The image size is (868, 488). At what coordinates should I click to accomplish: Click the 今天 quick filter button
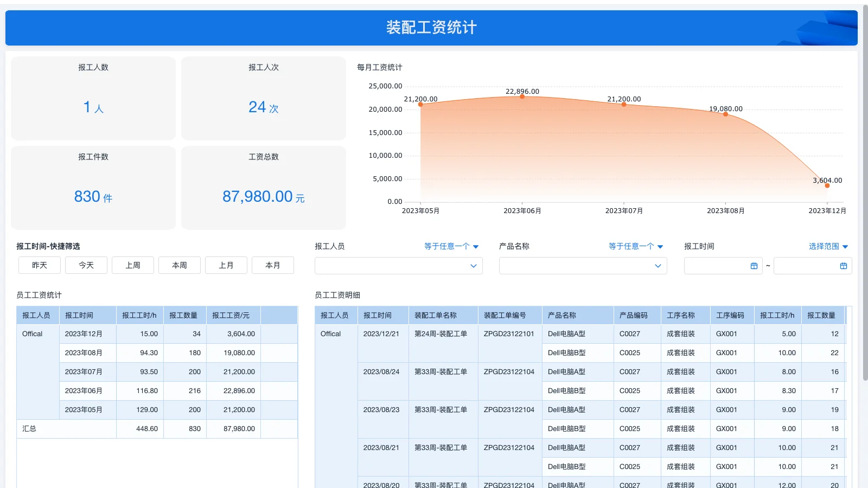coord(86,265)
